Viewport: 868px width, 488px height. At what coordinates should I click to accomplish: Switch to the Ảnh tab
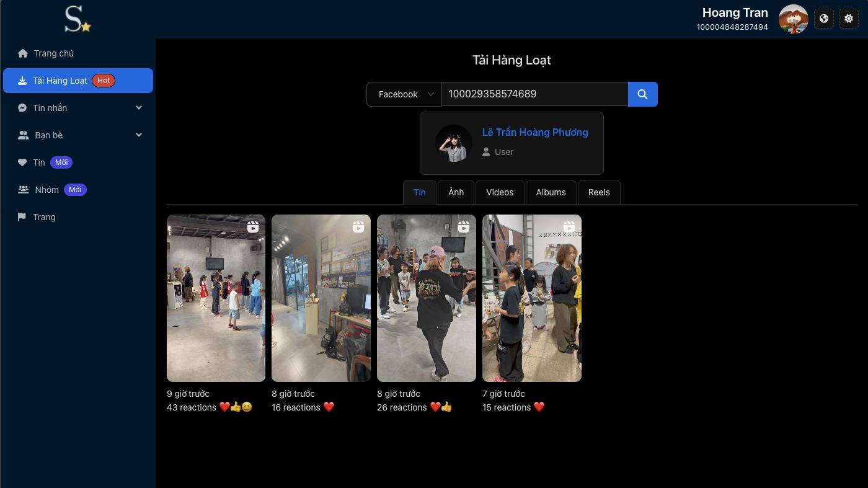coord(456,192)
